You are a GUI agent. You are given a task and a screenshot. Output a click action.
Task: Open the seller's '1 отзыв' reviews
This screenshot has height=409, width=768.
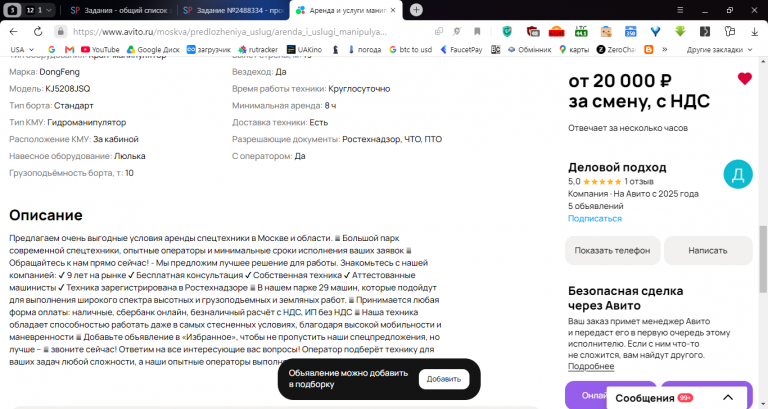[639, 181]
